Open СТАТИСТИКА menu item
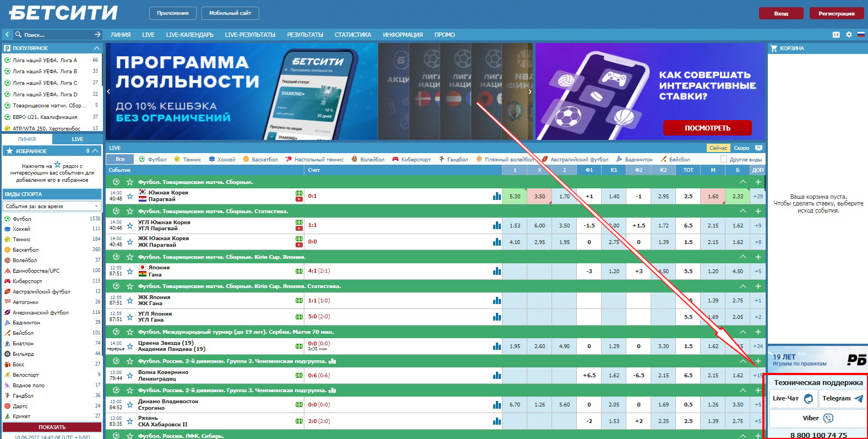 (353, 35)
